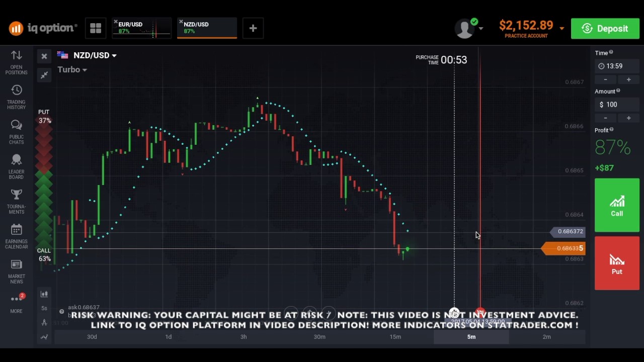This screenshot has height=362, width=644.
Task: Select the 3h timeframe
Action: pos(244,337)
